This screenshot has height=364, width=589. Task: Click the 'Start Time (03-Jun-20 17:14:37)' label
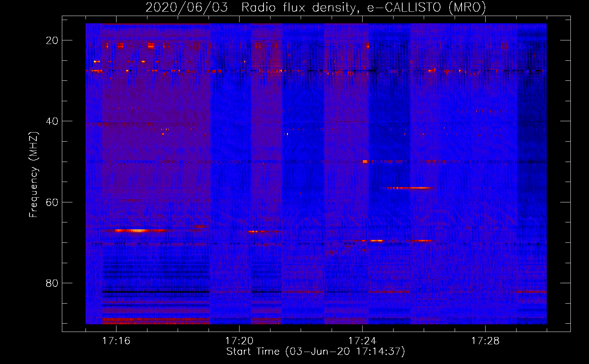316,352
